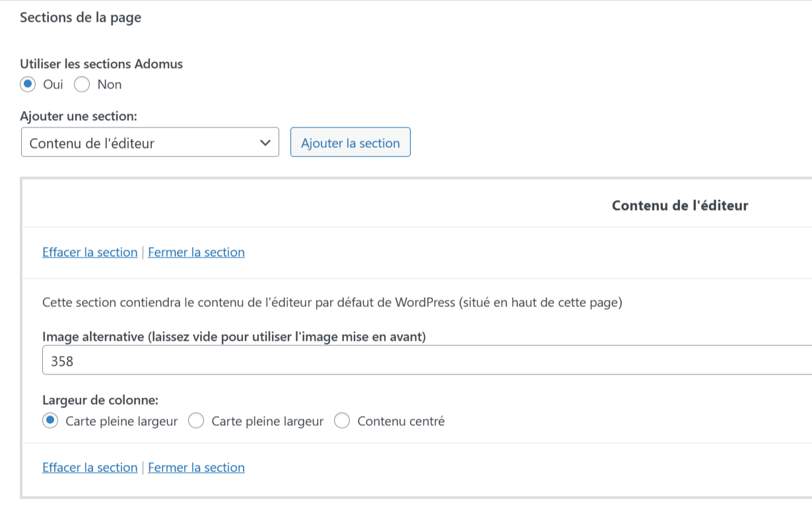Select the "Oui" radio button
Viewport: 812px width, 523px height.
(x=28, y=85)
